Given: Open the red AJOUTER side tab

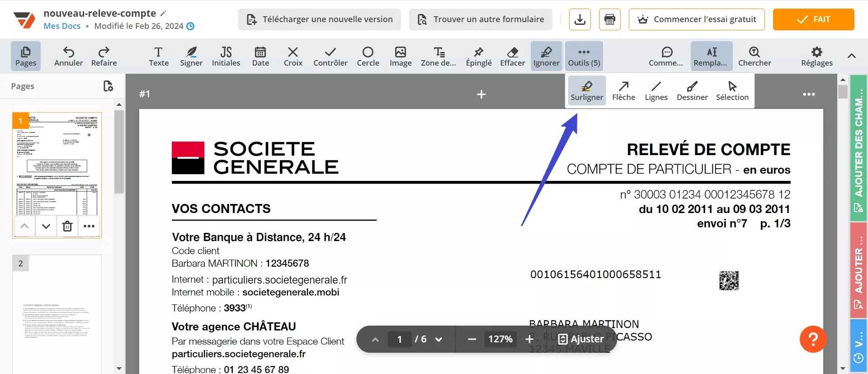Looking at the screenshot, I should 858,270.
